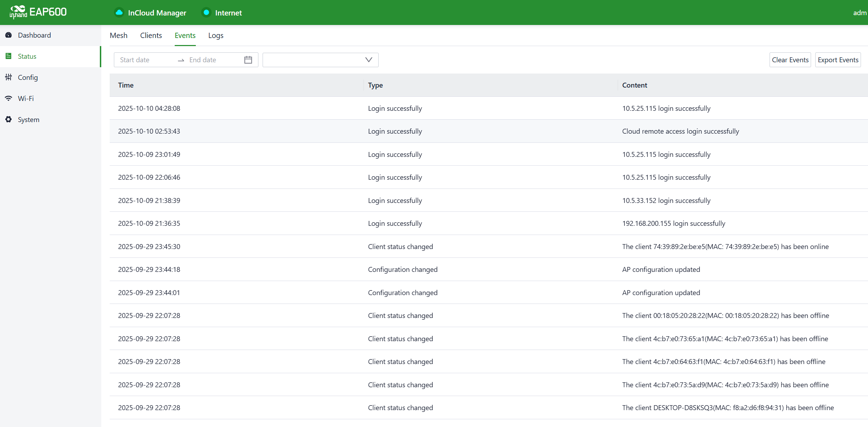Click the Start date field

[146, 60]
